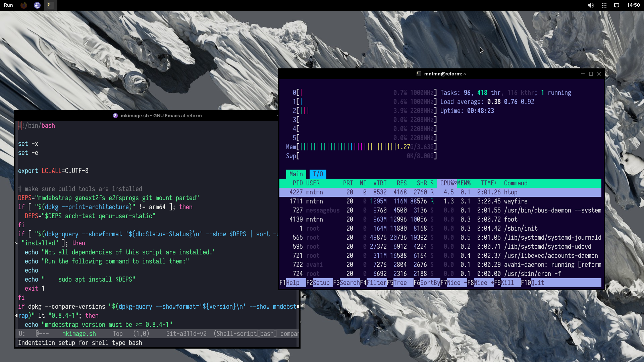Click the Emacs launcher icon in panel
644x362 pixels.
[37, 5]
